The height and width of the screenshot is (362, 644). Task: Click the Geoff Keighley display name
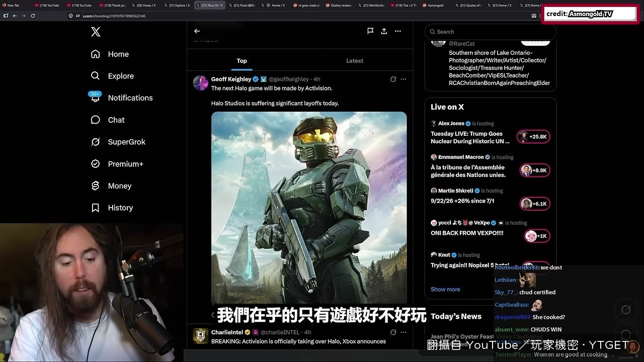(231, 79)
